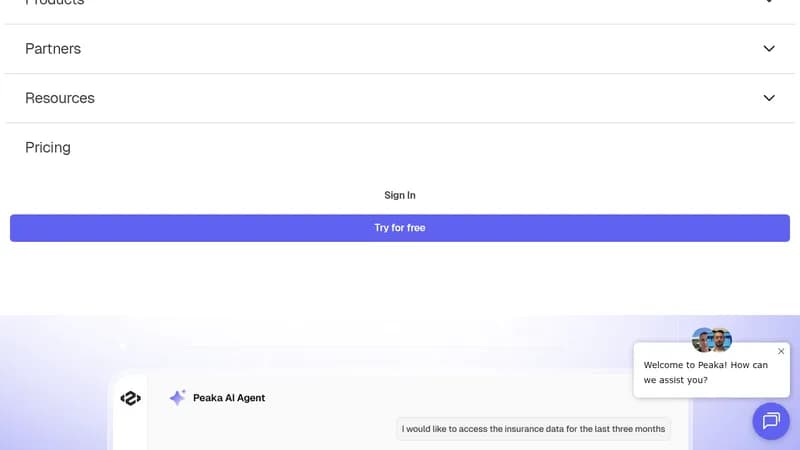800x450 pixels.
Task: Expand the Partners chevron arrow
Action: (x=769, y=48)
